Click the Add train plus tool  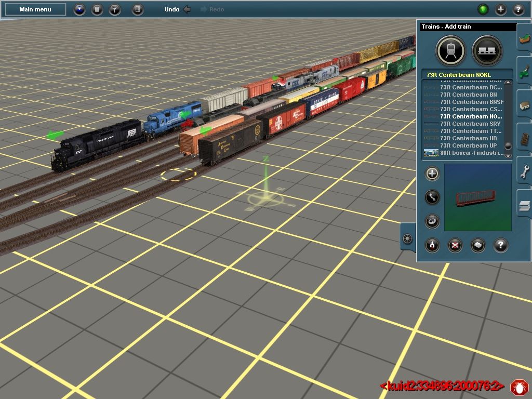coord(432,174)
